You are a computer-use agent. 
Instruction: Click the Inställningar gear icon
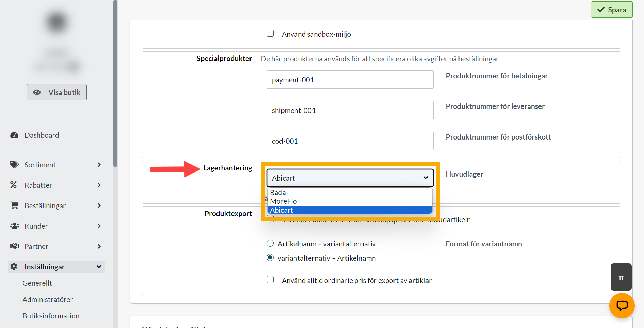pyautogui.click(x=14, y=266)
